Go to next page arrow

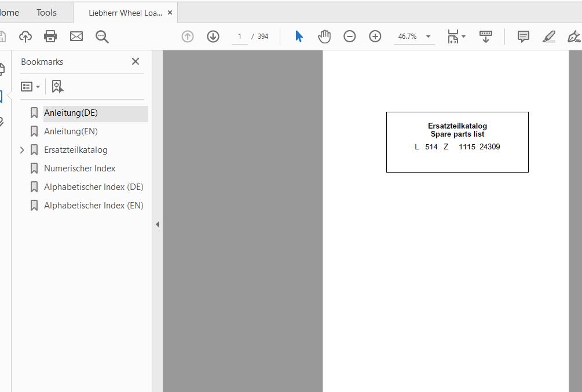tap(213, 36)
